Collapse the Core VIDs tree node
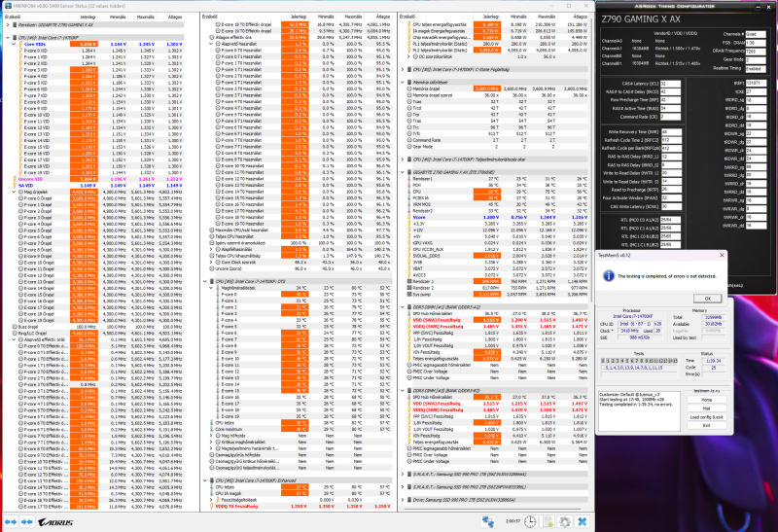Screen dimensions: 778x532 pos(14,44)
